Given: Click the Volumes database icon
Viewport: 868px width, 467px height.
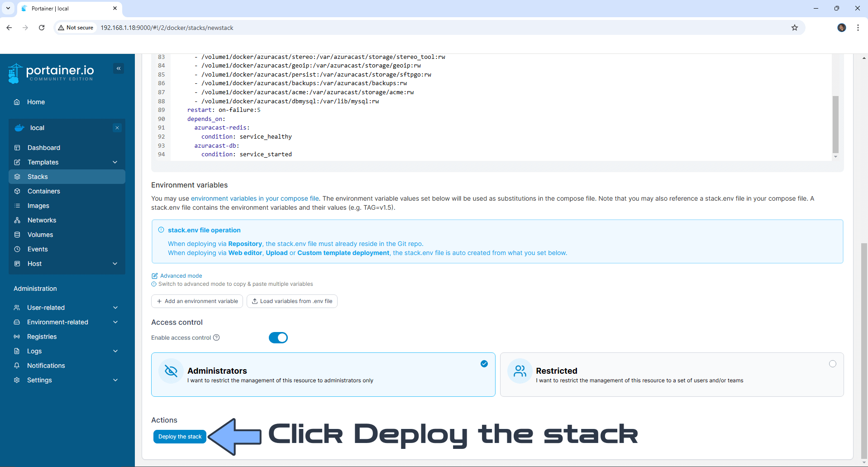Looking at the screenshot, I should coord(17,235).
